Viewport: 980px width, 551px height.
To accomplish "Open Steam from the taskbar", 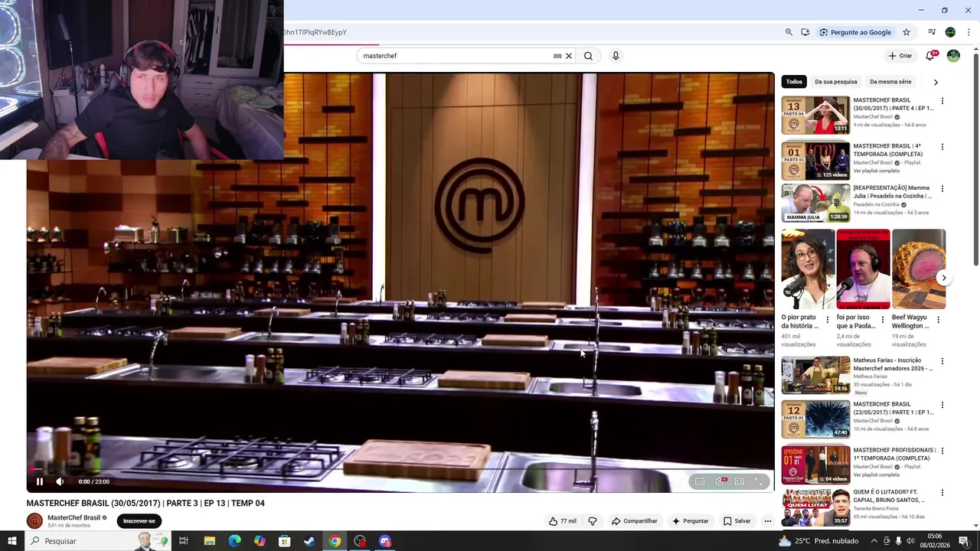I will tap(309, 541).
